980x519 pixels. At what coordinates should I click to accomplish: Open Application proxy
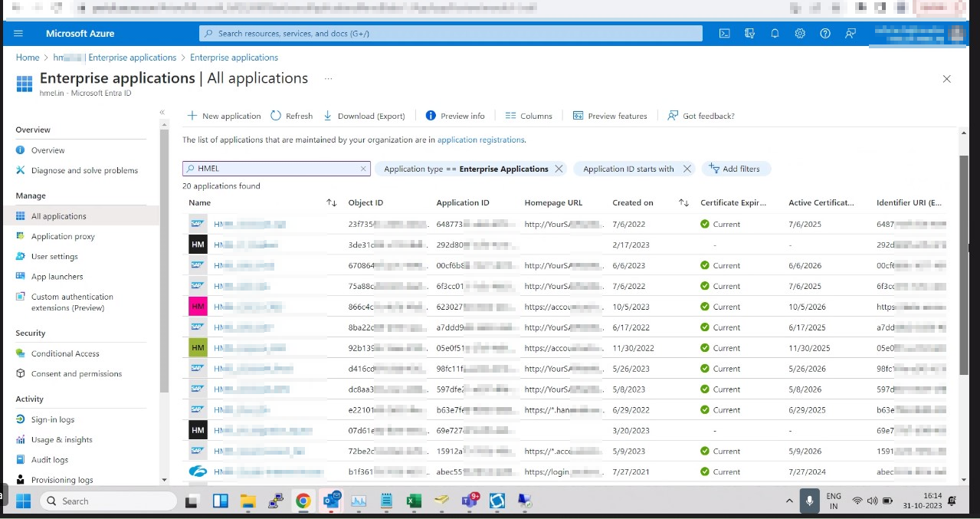pyautogui.click(x=63, y=236)
